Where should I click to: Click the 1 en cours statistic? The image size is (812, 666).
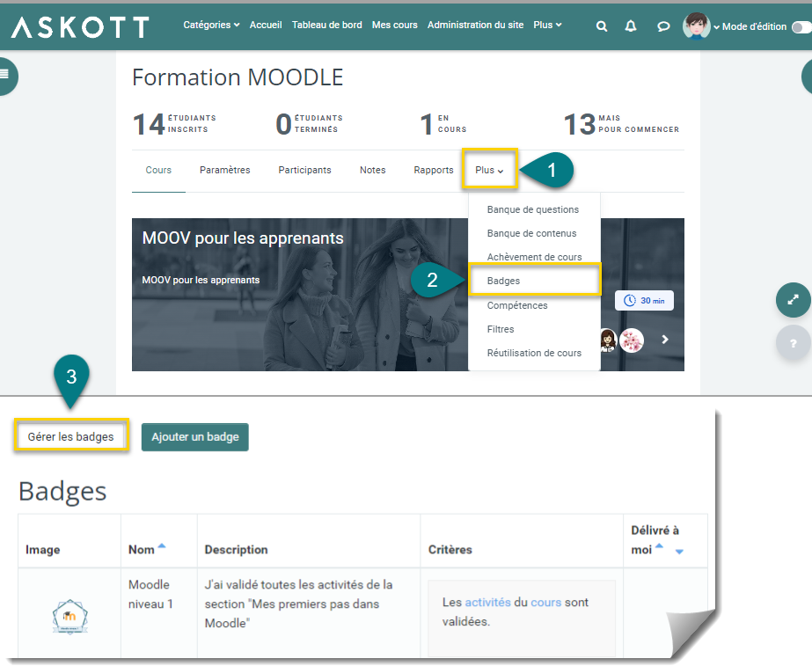coord(443,124)
